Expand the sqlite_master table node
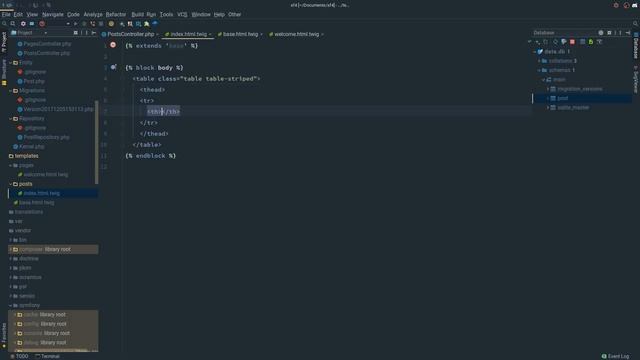The image size is (640, 360). click(548, 108)
